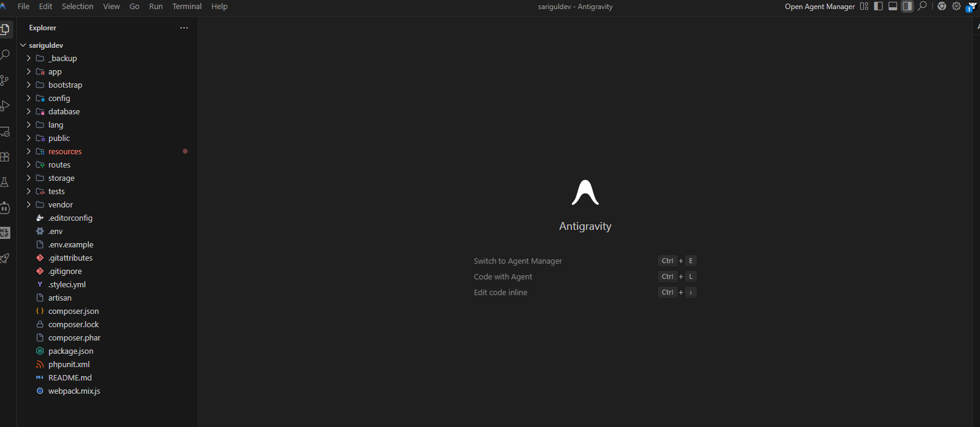Open the Help menu
Screen dimensions: 980x427
(x=219, y=7)
